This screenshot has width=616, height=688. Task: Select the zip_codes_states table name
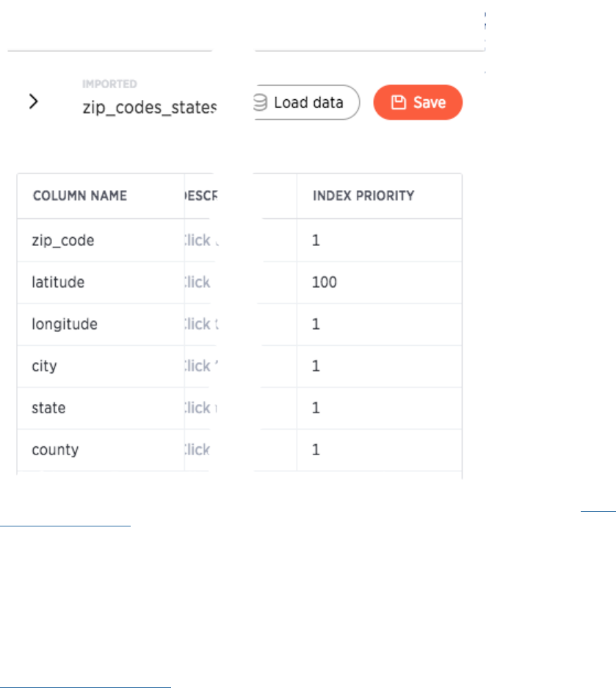click(149, 108)
